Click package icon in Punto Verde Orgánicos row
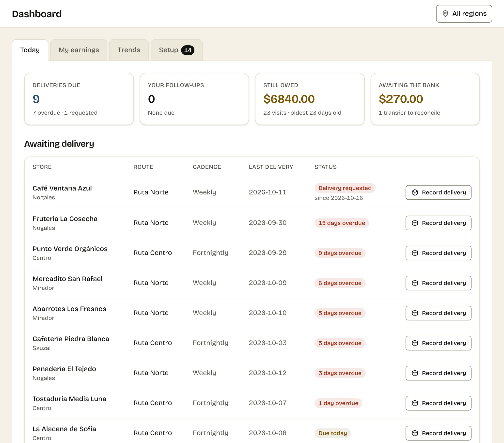Screen dimensions: 504x443 click(x=415, y=253)
